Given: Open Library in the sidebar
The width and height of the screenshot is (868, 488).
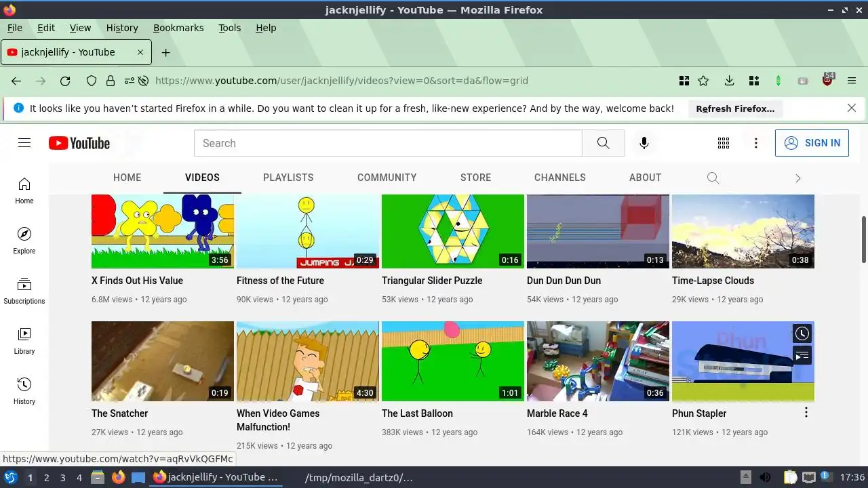Looking at the screenshot, I should pos(24,341).
